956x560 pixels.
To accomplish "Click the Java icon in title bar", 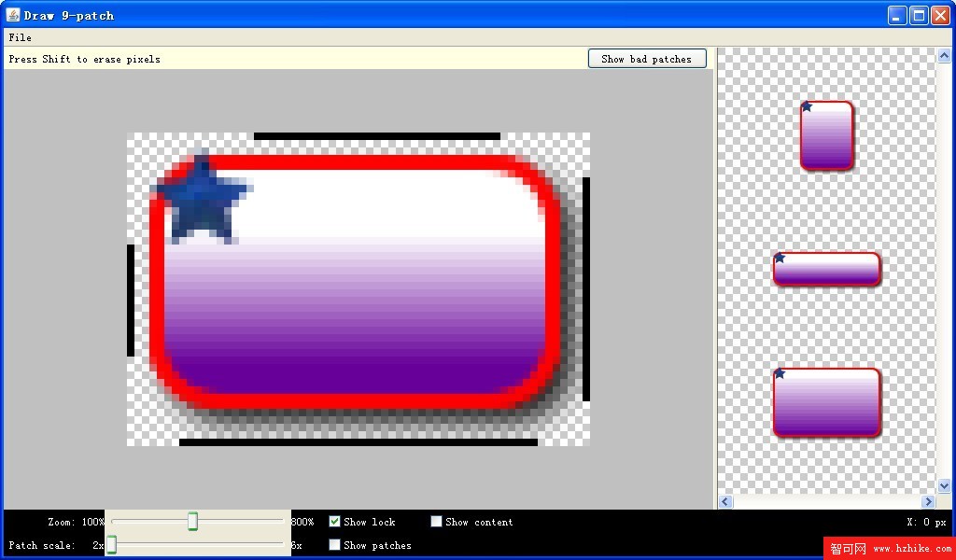I will pos(13,15).
